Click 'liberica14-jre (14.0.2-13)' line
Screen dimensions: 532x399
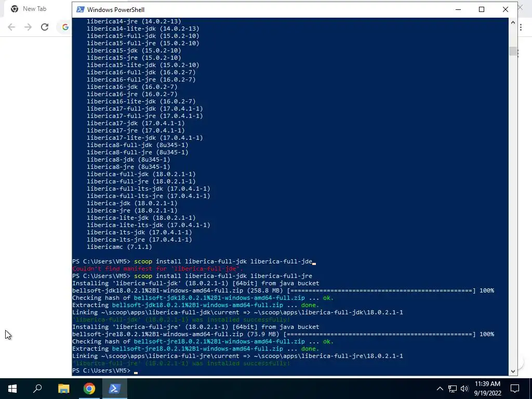point(134,21)
